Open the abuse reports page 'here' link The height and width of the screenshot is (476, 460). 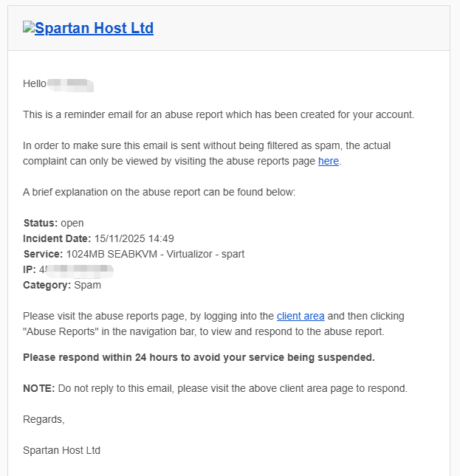point(329,161)
